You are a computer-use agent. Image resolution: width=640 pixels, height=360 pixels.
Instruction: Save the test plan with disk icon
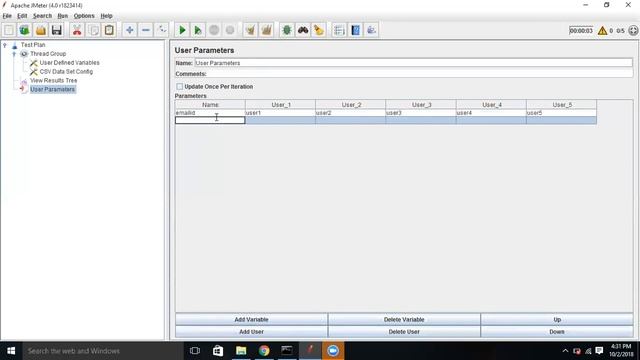coord(56,30)
